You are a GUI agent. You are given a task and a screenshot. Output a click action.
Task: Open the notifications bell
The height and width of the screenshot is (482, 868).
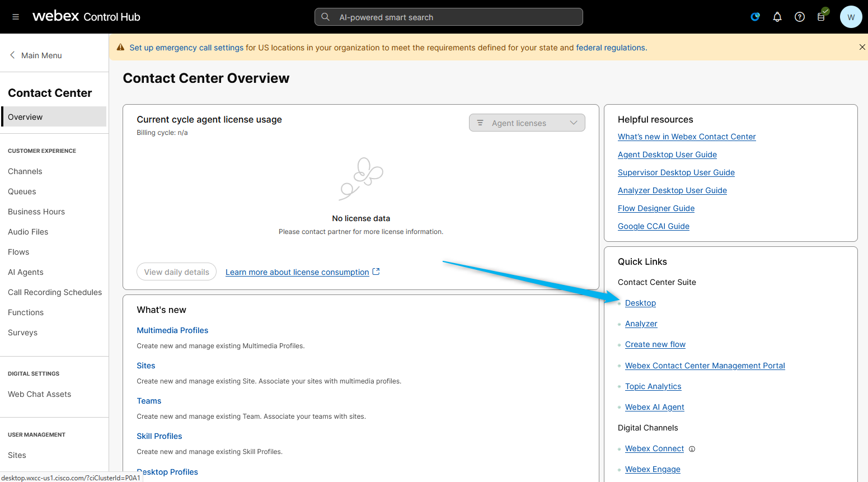[x=777, y=17]
